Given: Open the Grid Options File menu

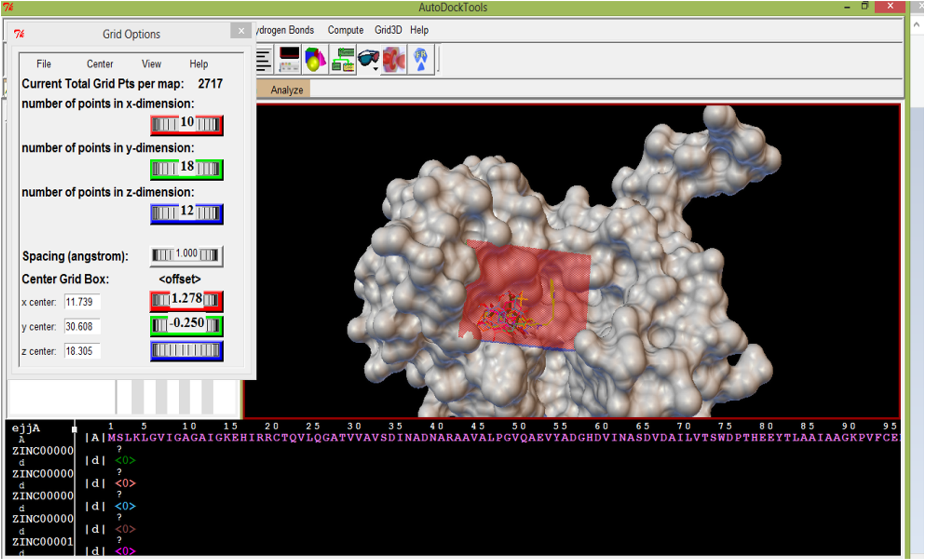Looking at the screenshot, I should [44, 64].
